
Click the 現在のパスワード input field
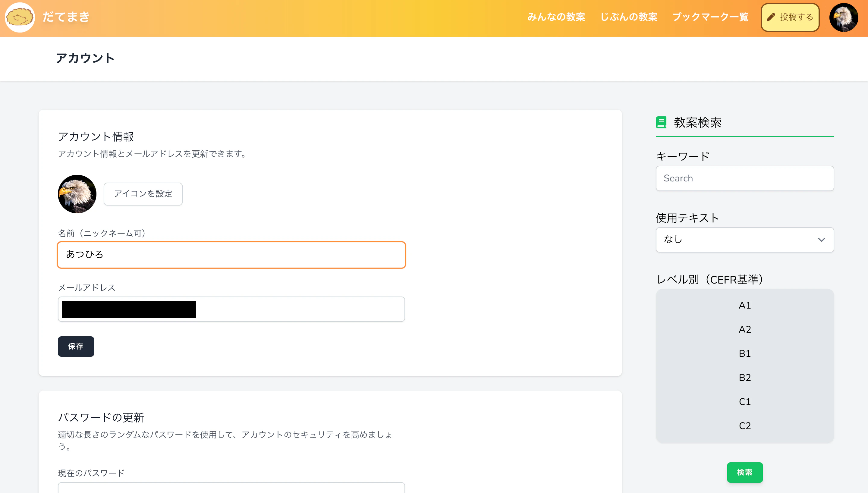(x=231, y=488)
